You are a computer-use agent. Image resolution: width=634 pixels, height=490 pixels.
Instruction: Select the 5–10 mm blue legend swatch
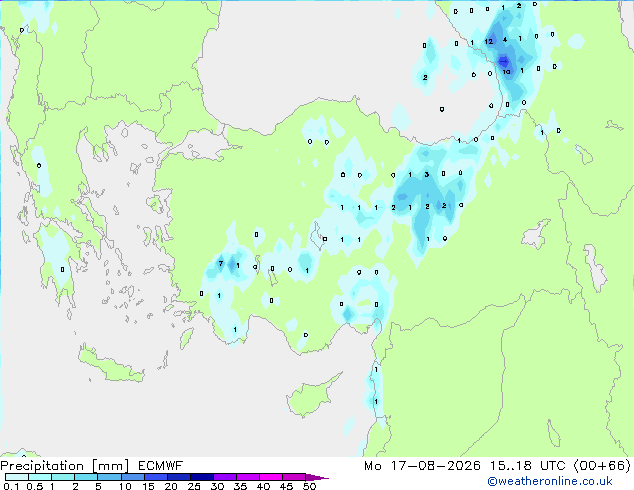[110, 477]
